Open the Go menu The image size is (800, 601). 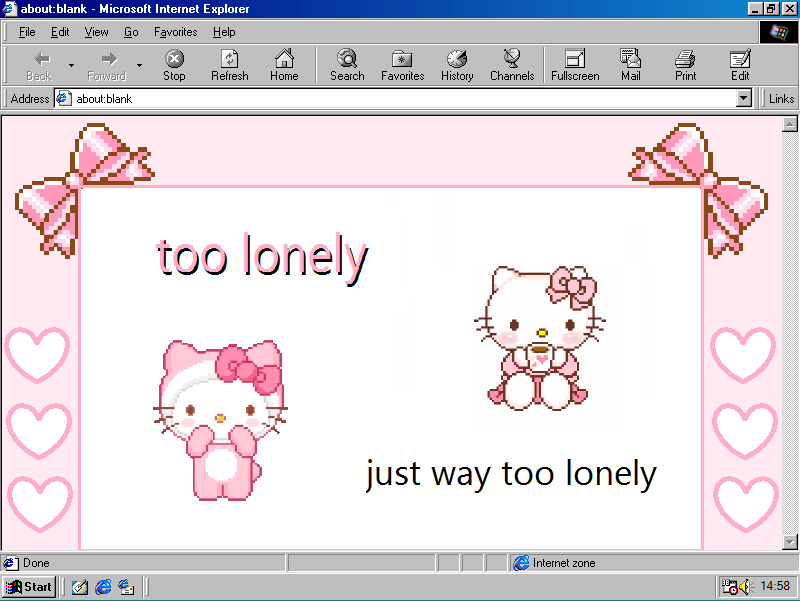pyautogui.click(x=131, y=32)
